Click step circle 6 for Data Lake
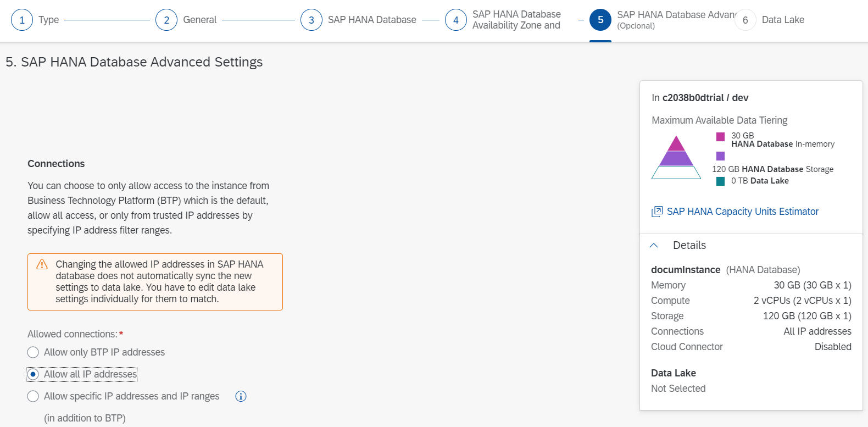This screenshot has height=427, width=868. pos(745,20)
